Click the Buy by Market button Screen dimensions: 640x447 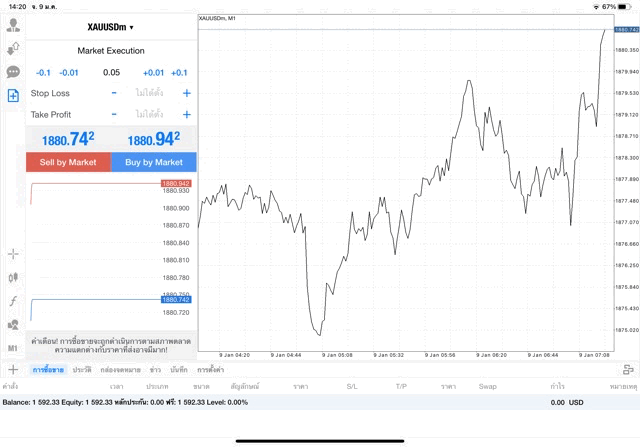point(154,162)
